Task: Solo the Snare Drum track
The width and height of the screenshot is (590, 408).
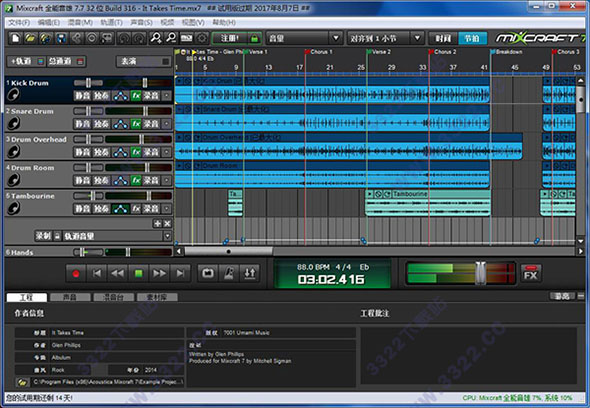Action: coord(101,124)
